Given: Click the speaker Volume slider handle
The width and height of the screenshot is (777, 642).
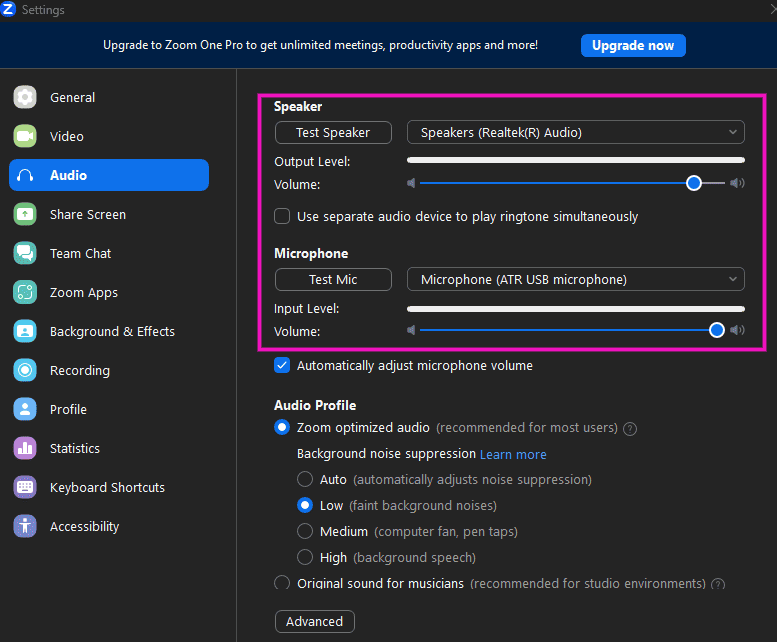Looking at the screenshot, I should [x=694, y=183].
